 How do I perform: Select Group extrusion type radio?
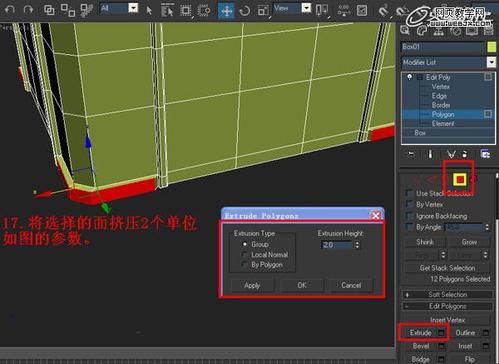245,244
